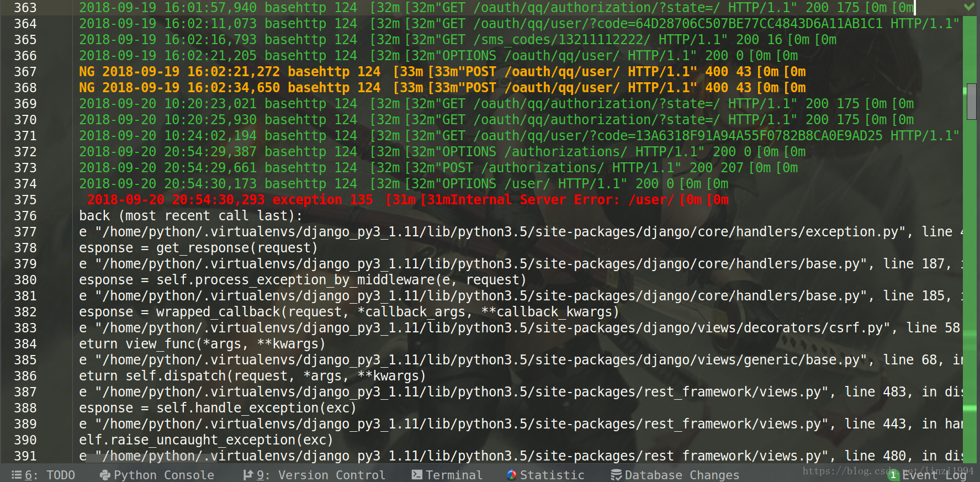Click the traceback line for base.py line 187

[x=520, y=264]
